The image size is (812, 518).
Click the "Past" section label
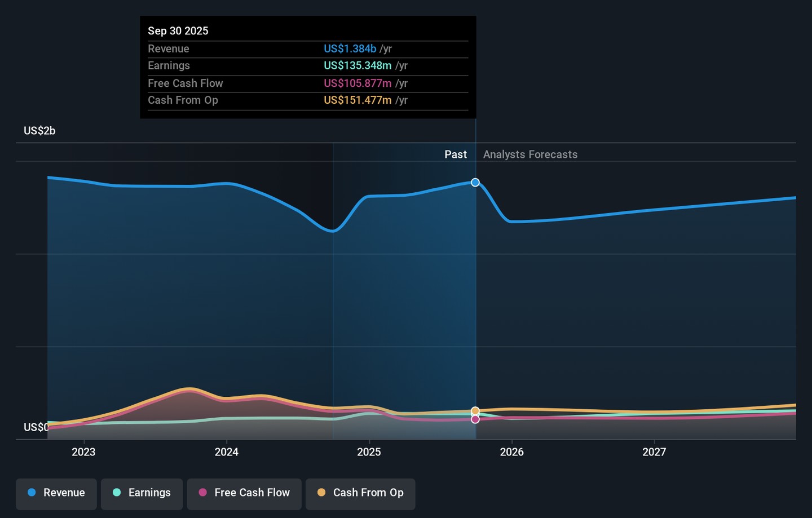pyautogui.click(x=455, y=154)
